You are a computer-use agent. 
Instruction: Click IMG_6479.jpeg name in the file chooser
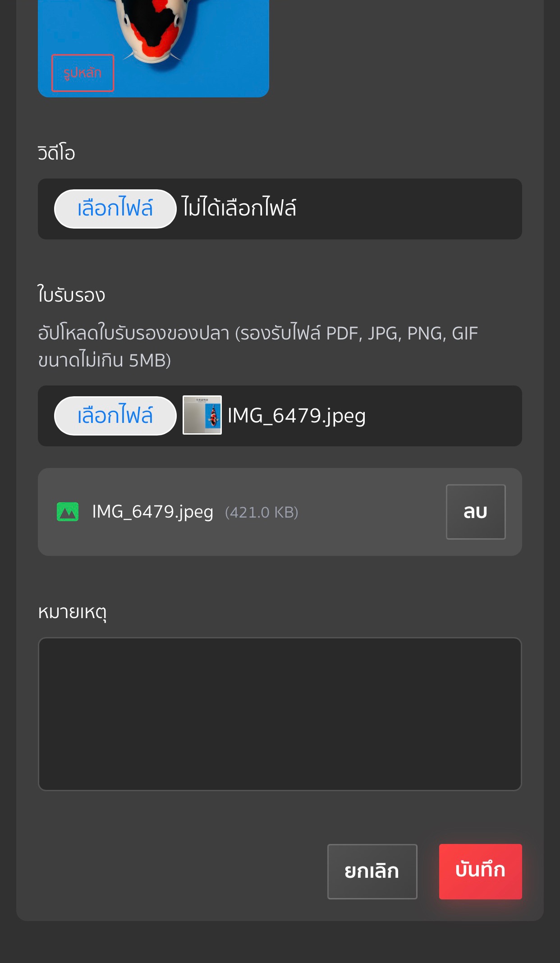[296, 416]
